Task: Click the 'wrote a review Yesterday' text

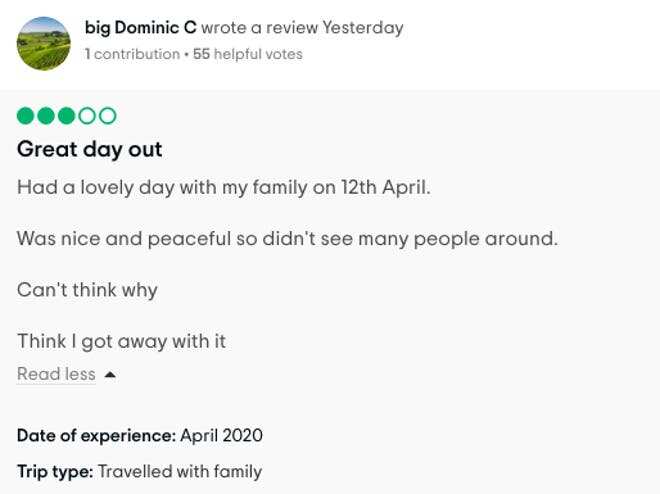Action: 302,28
